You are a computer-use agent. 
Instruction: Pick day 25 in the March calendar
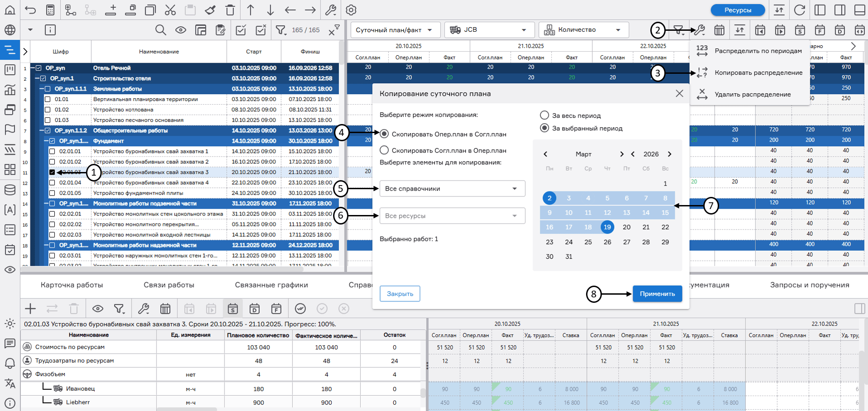[588, 242]
